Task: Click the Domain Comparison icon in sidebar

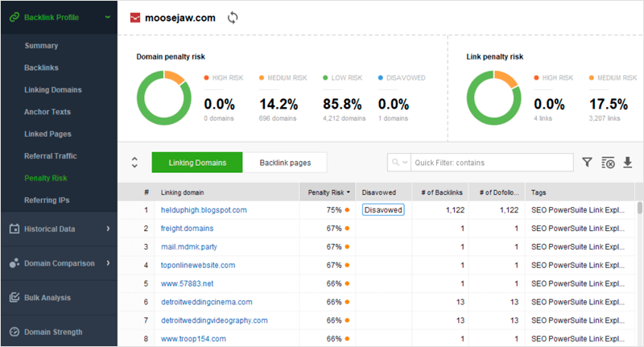Action: 14,263
